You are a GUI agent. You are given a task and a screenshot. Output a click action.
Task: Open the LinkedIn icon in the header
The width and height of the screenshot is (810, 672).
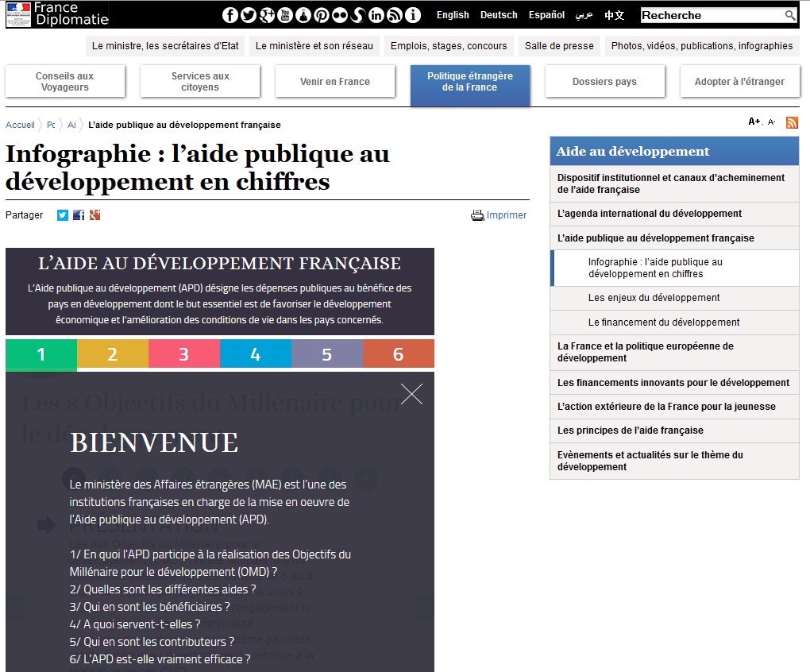tap(376, 15)
